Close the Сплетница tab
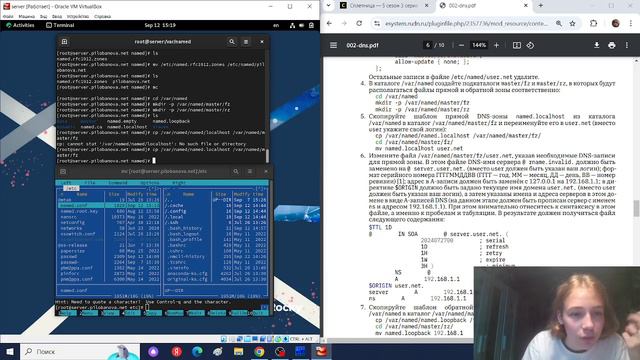 tap(427, 6)
